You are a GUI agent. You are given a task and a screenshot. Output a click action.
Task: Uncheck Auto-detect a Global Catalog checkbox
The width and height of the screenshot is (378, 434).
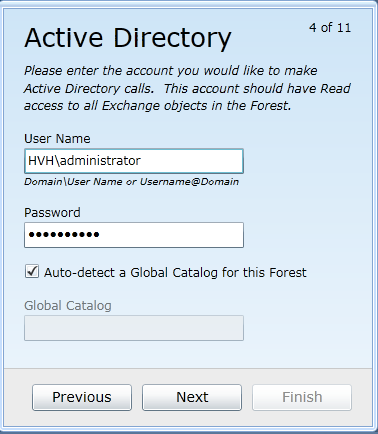click(32, 271)
